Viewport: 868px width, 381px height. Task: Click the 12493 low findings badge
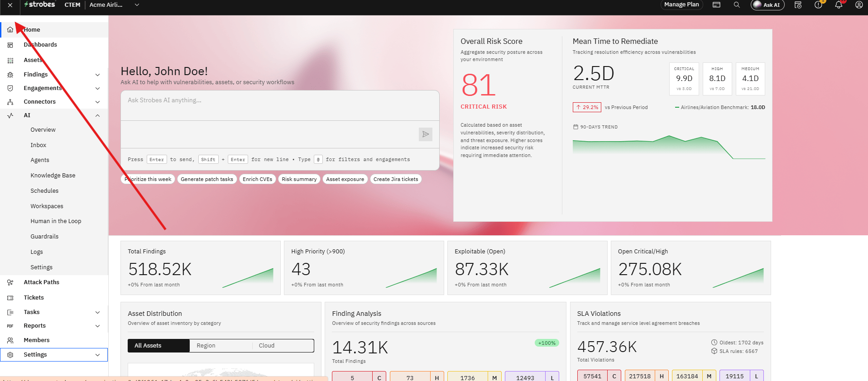532,376
